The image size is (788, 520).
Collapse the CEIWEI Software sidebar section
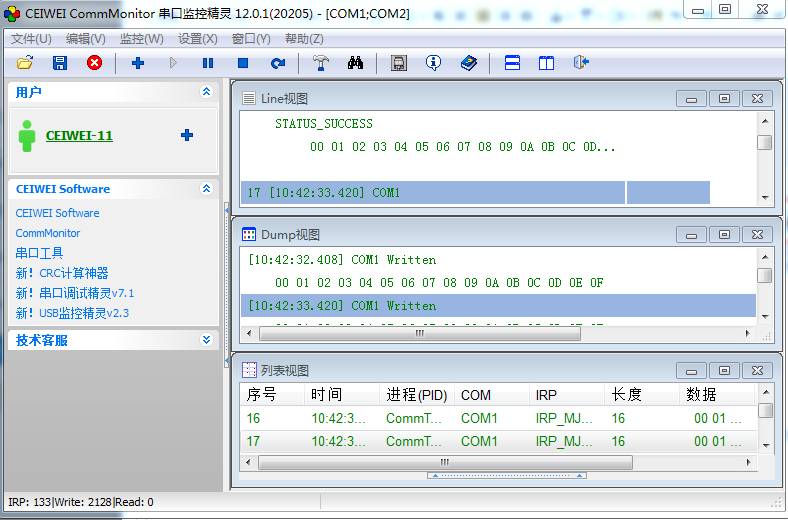pos(206,188)
